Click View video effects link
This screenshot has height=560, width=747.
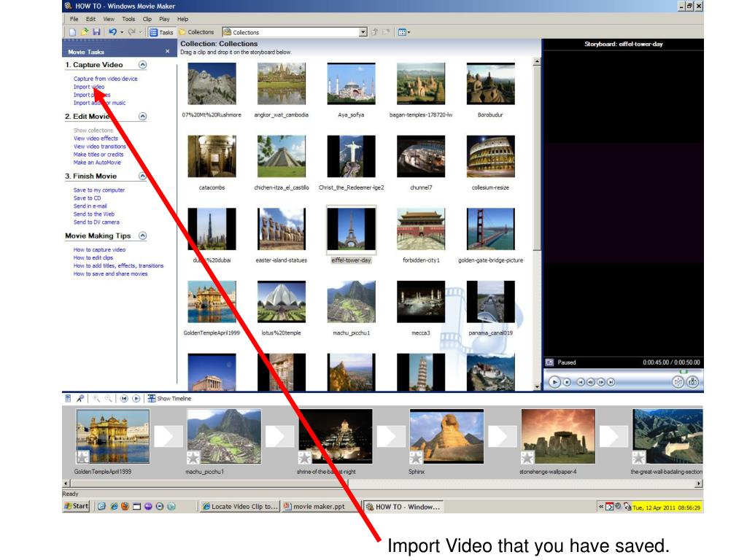point(96,139)
